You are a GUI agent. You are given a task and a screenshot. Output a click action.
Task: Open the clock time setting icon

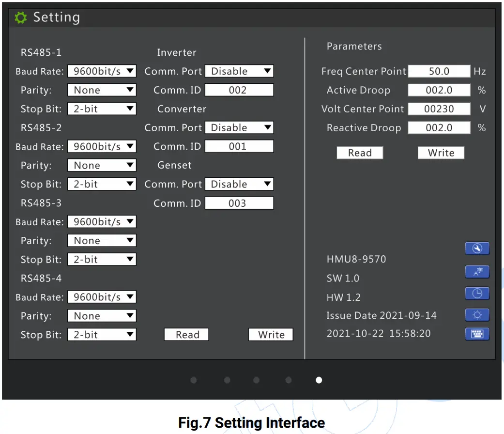(477, 294)
